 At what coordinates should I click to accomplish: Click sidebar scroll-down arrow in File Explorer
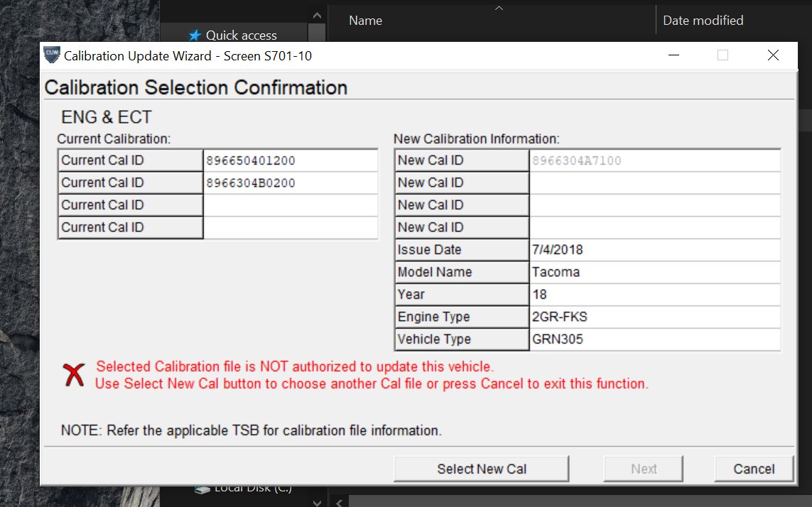[317, 502]
